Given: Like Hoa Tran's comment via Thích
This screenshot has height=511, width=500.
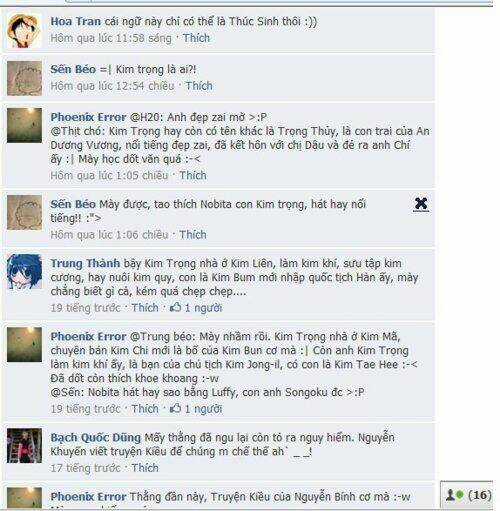Looking at the screenshot, I should [x=196, y=38].
